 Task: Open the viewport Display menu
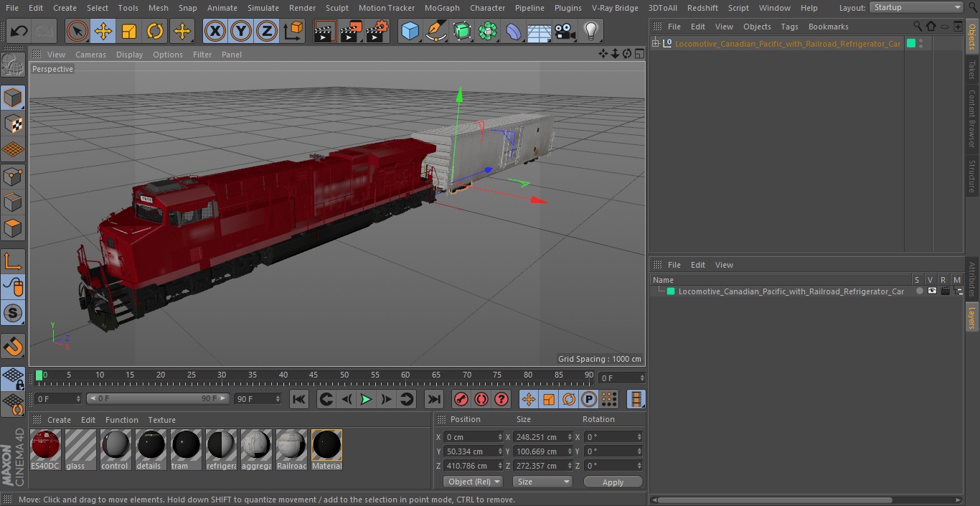tap(129, 55)
